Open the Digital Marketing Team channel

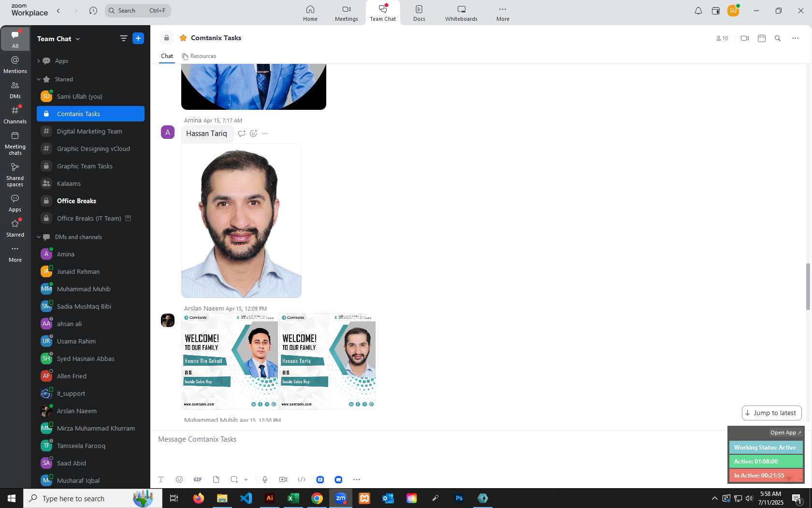tap(90, 131)
